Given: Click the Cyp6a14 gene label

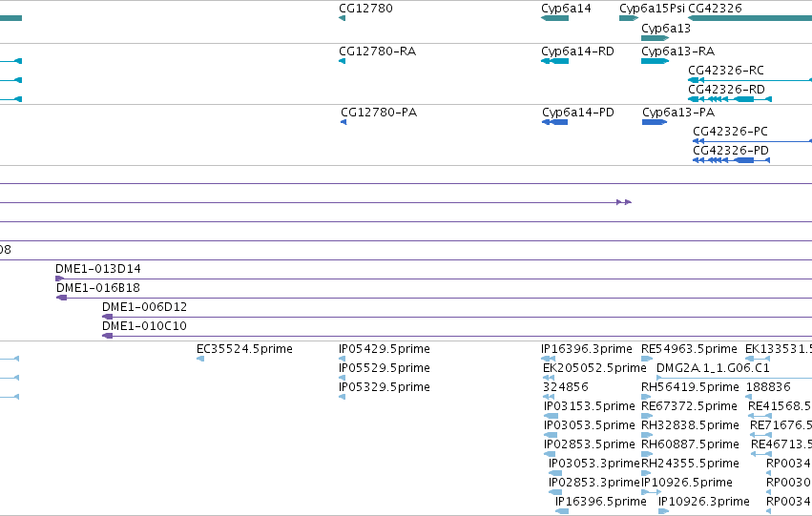Looking at the screenshot, I should pyautogui.click(x=566, y=9).
